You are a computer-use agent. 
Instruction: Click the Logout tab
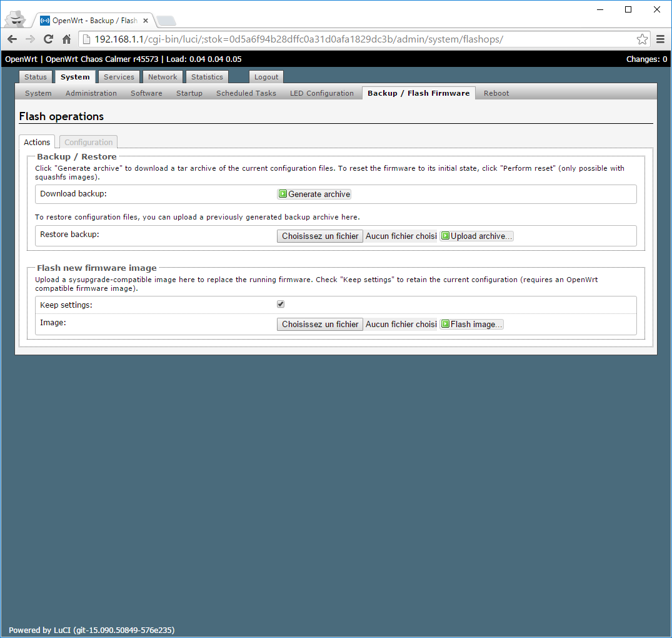(266, 77)
